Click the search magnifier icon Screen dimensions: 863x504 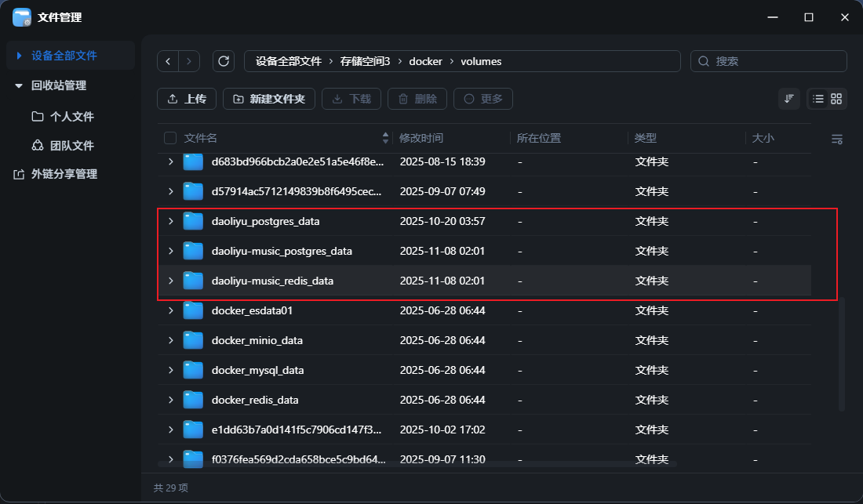[x=704, y=61]
